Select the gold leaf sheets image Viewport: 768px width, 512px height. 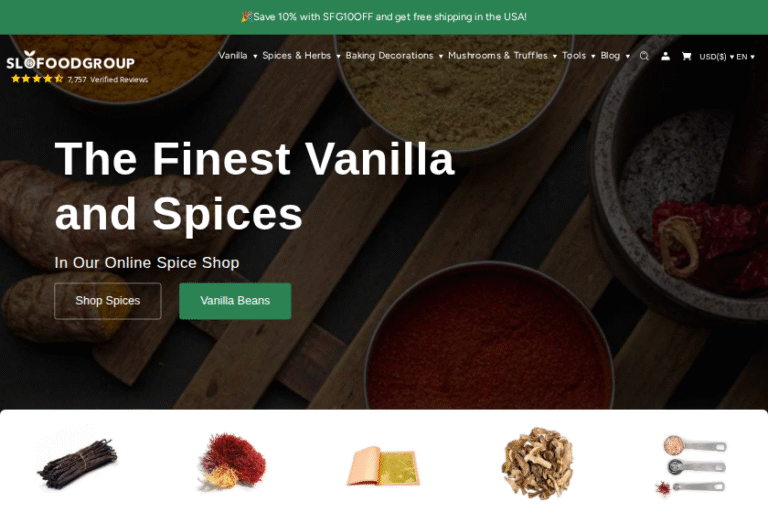tap(383, 465)
